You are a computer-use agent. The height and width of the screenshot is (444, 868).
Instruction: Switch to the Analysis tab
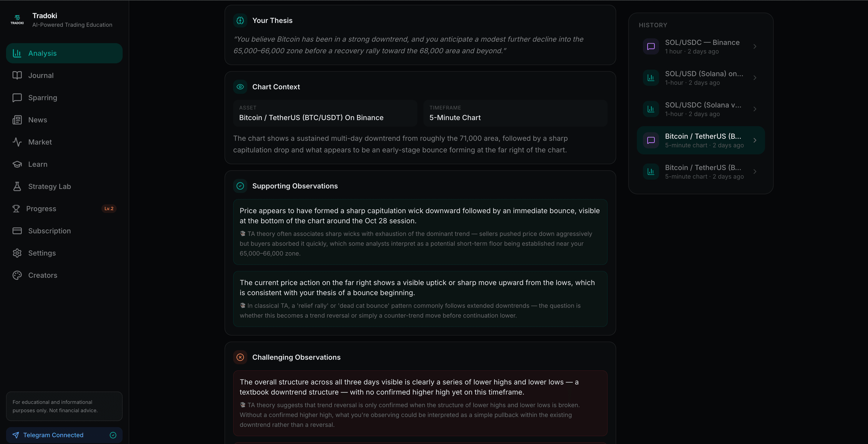tap(42, 53)
